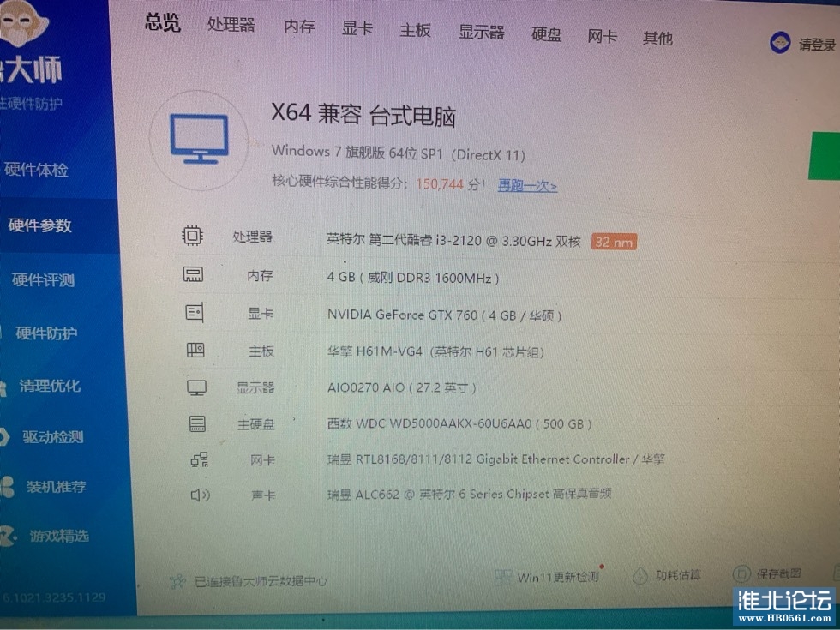Click the X64 兼容 台式电脑 heading

tap(363, 115)
